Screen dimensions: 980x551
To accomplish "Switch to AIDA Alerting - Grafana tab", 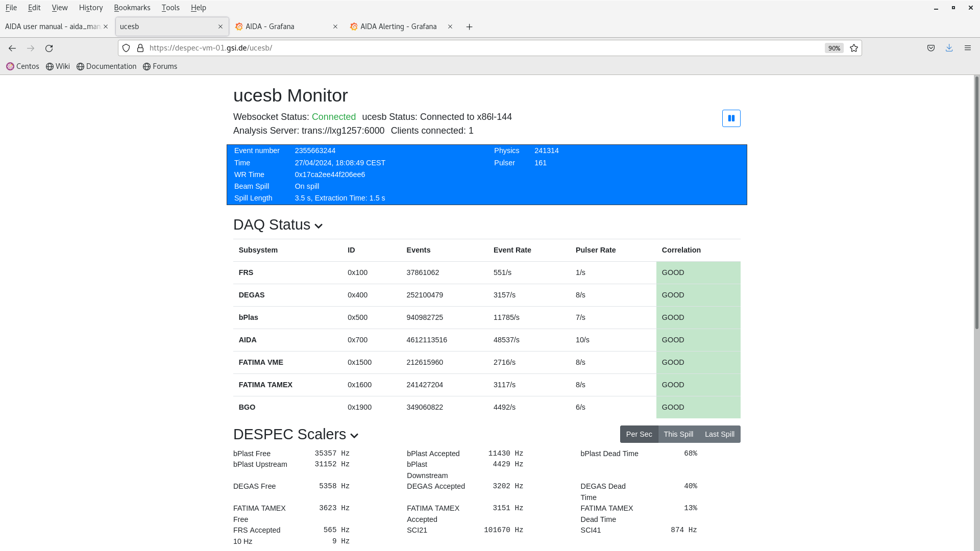I will [x=398, y=27].
